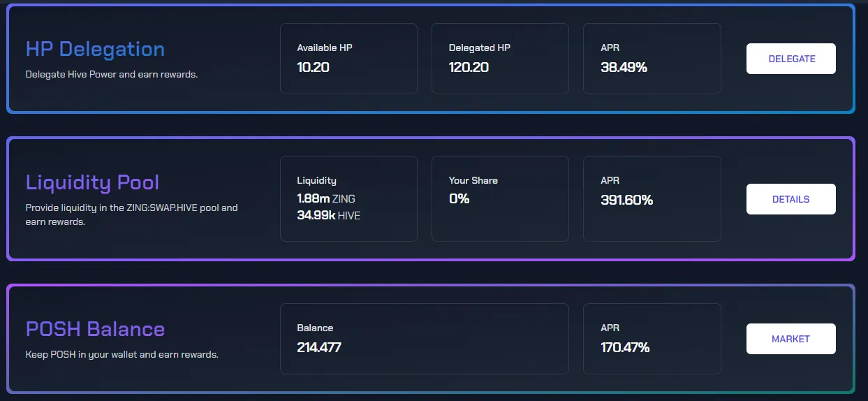Click the POSH APR value 170.47%
The width and height of the screenshot is (868, 401).
625,347
